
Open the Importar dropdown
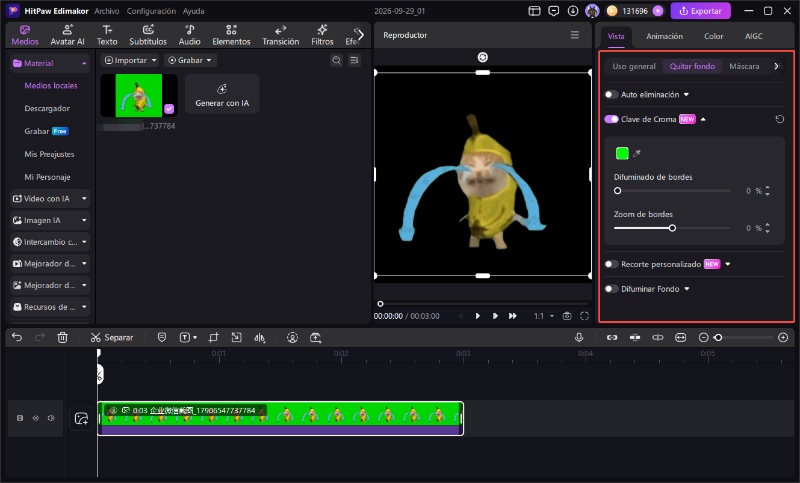tap(130, 60)
